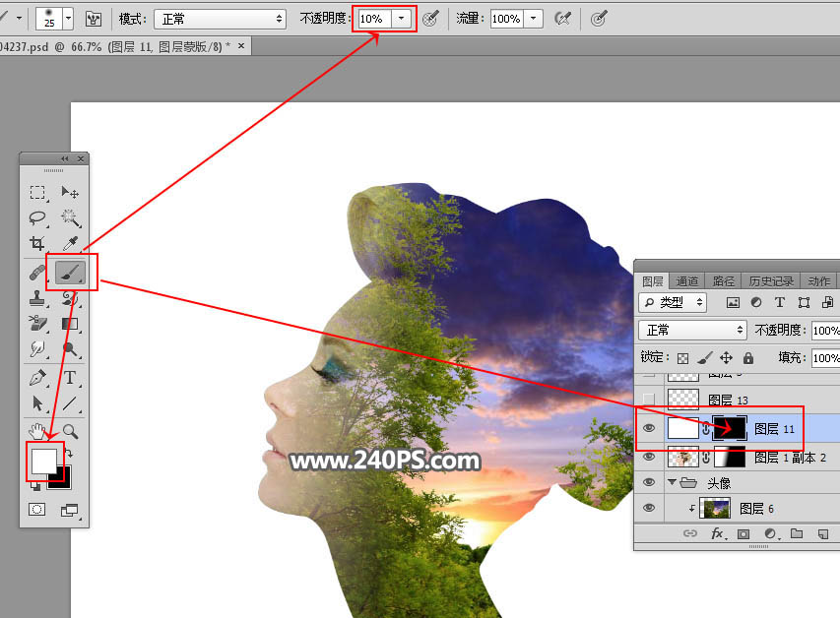Collapse the 头像 layer group
This screenshot has width=840, height=618.
[673, 482]
